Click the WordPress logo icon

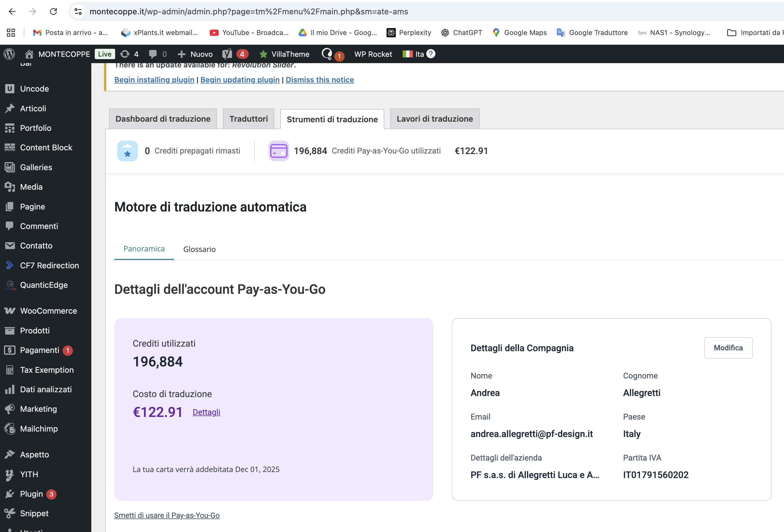point(9,54)
